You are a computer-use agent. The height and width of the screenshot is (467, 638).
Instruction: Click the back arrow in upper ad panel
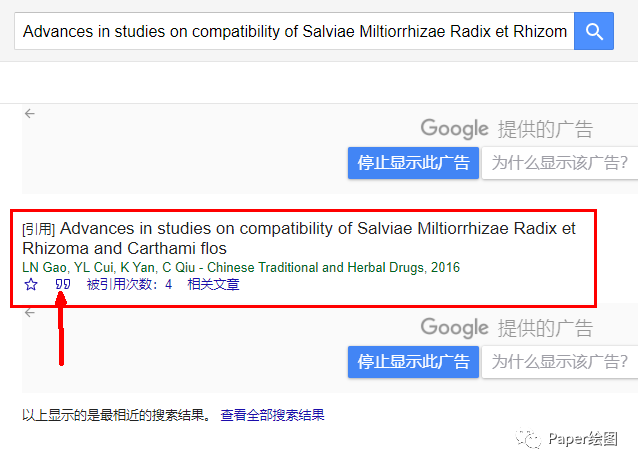point(30,113)
